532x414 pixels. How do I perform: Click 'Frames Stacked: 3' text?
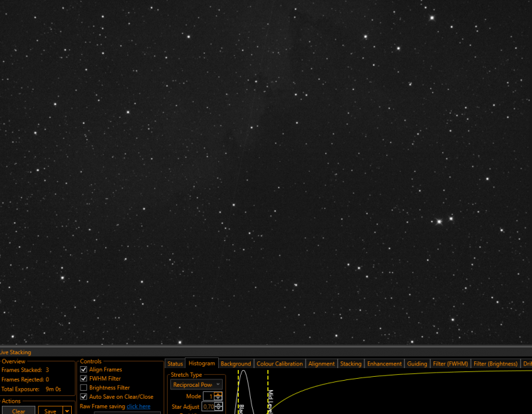point(25,370)
